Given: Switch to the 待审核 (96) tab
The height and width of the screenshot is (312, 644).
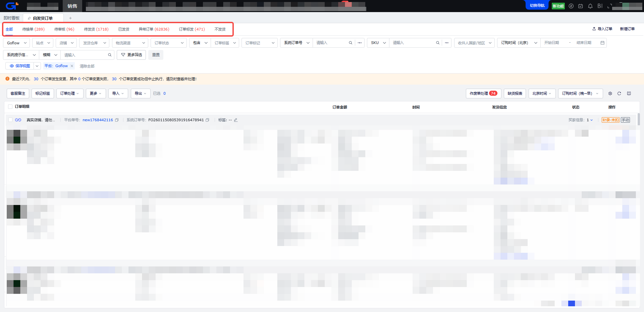Looking at the screenshot, I should click(64, 29).
